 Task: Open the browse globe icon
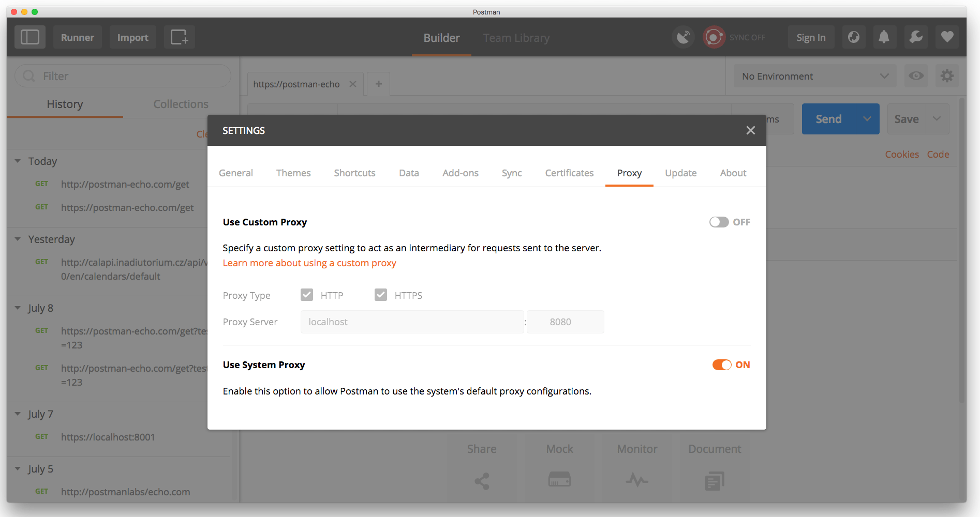pos(854,37)
